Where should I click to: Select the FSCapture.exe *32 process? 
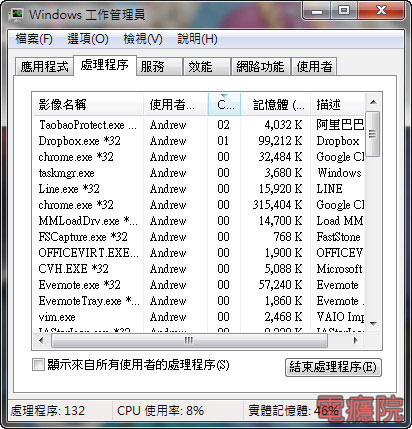pos(199,237)
